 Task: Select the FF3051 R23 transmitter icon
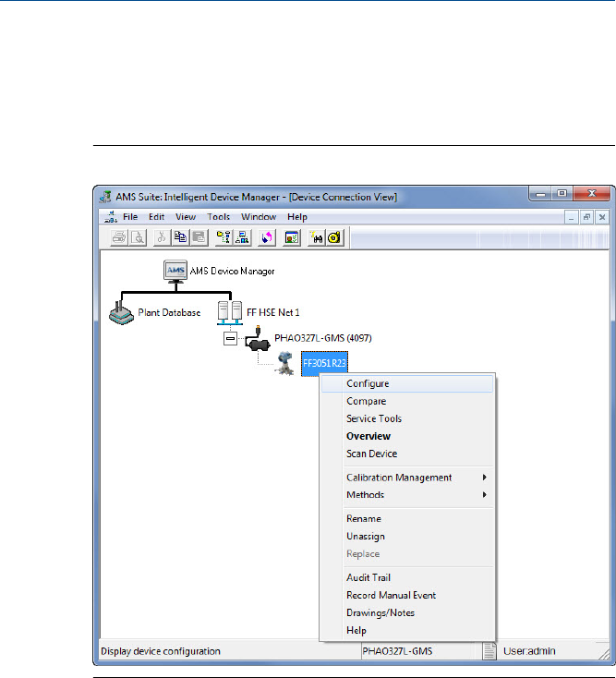point(285,363)
